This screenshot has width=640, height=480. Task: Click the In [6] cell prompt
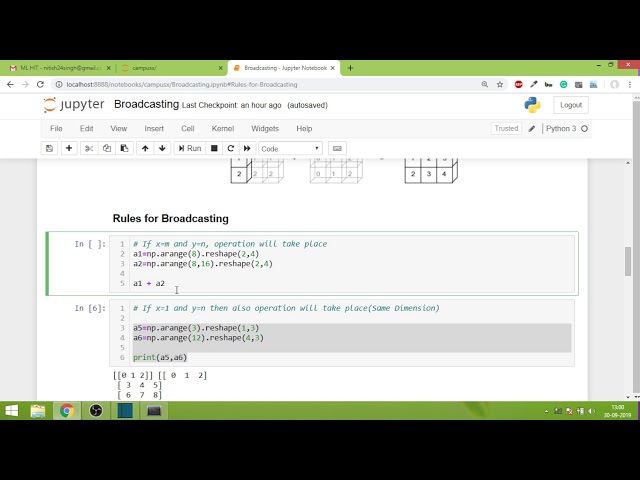(x=90, y=308)
